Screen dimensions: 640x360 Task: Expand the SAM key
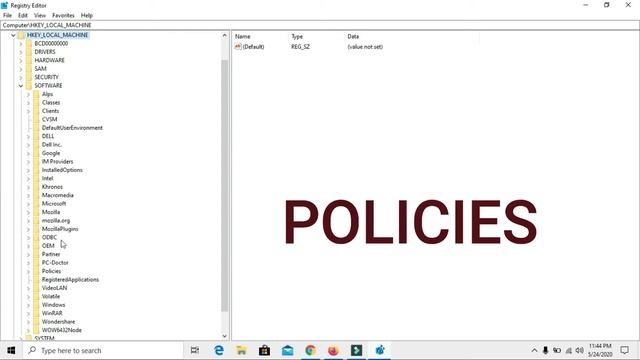[21, 69]
